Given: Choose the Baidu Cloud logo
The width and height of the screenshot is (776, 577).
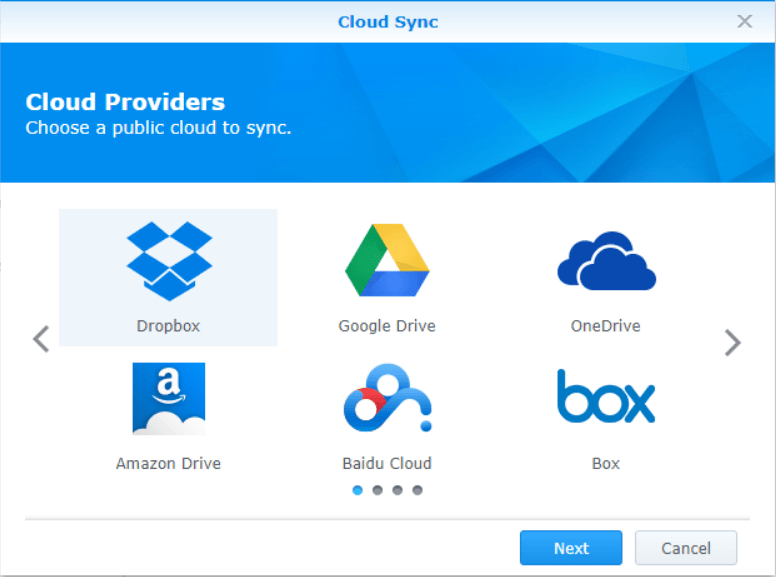Looking at the screenshot, I should pos(388,398).
